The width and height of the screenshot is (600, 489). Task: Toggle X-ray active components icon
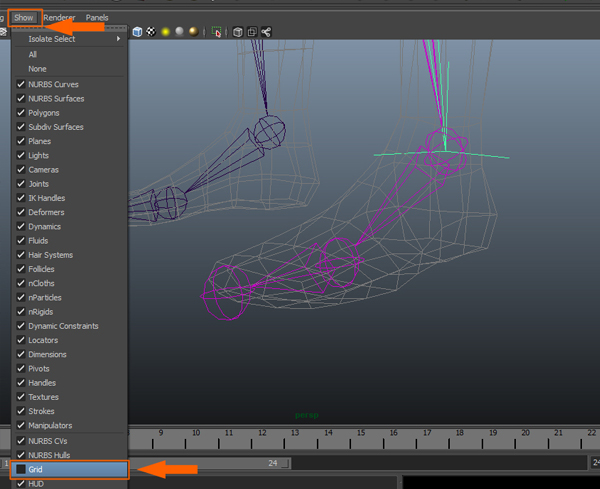pos(252,32)
